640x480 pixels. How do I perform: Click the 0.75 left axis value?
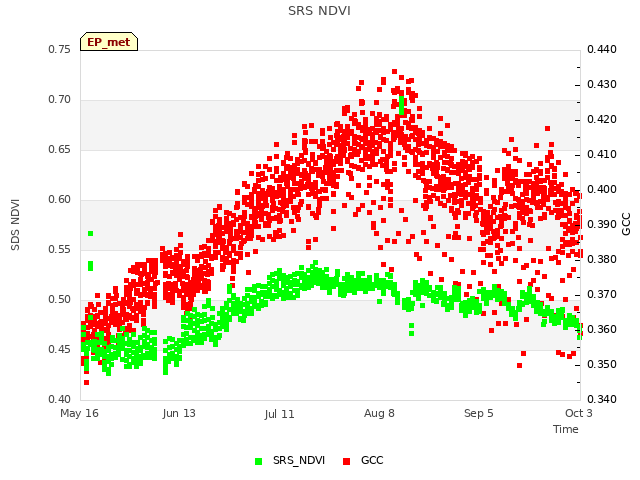60,49
